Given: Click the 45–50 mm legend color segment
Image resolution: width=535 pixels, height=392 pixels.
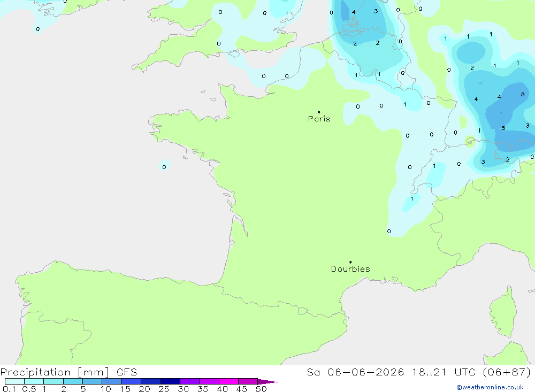Looking at the screenshot, I should click(x=248, y=381).
